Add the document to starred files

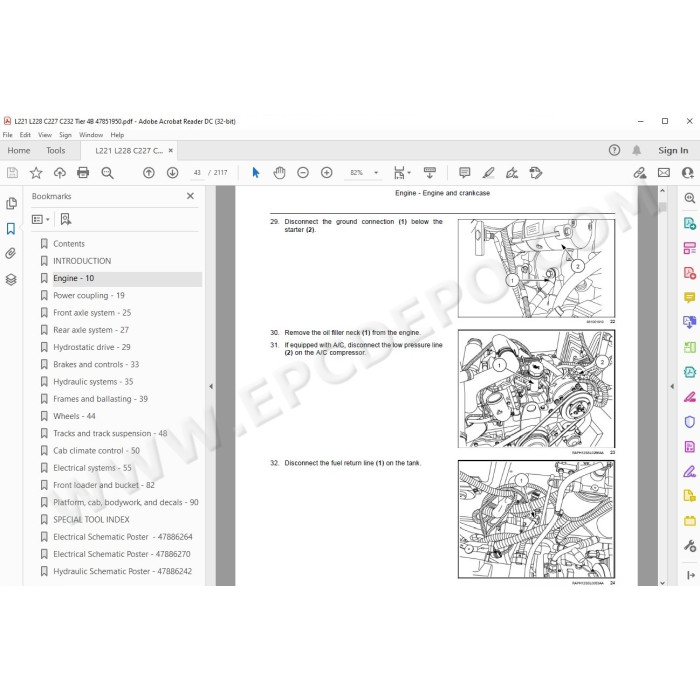pos(36,173)
